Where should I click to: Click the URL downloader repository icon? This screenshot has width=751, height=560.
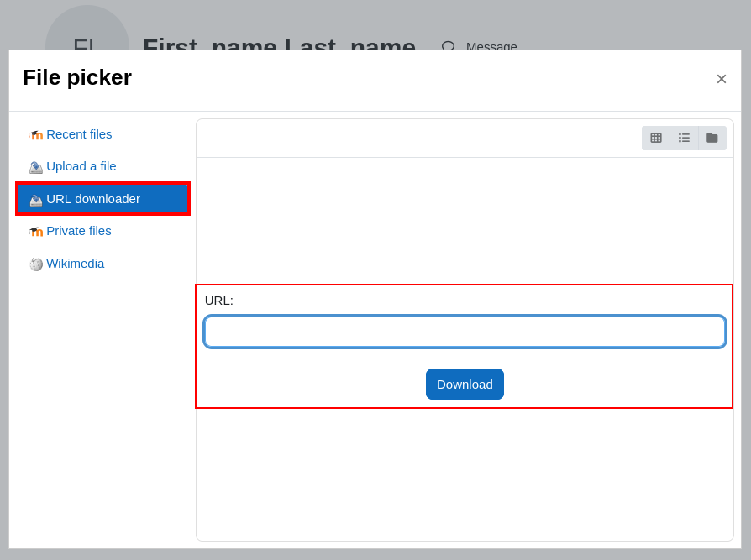35,200
